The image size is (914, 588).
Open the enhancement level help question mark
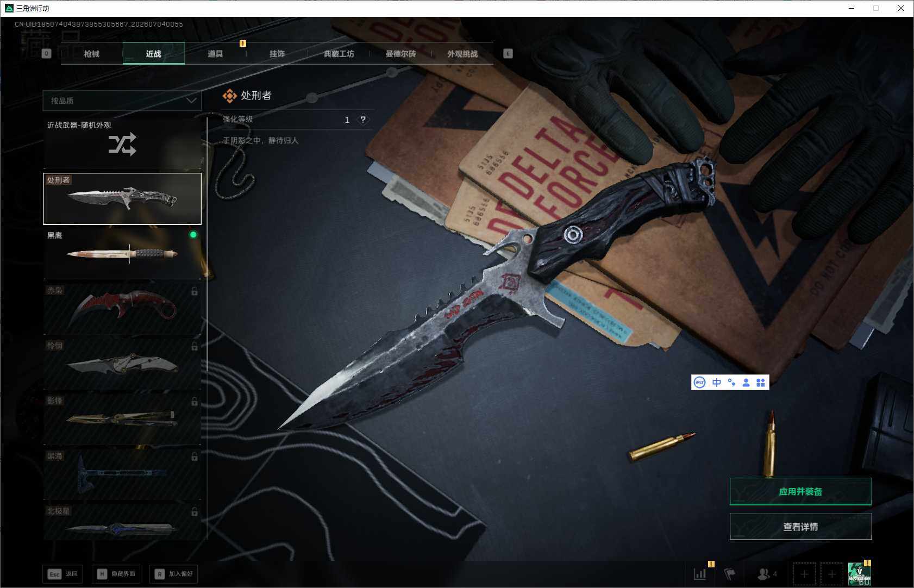tap(363, 120)
